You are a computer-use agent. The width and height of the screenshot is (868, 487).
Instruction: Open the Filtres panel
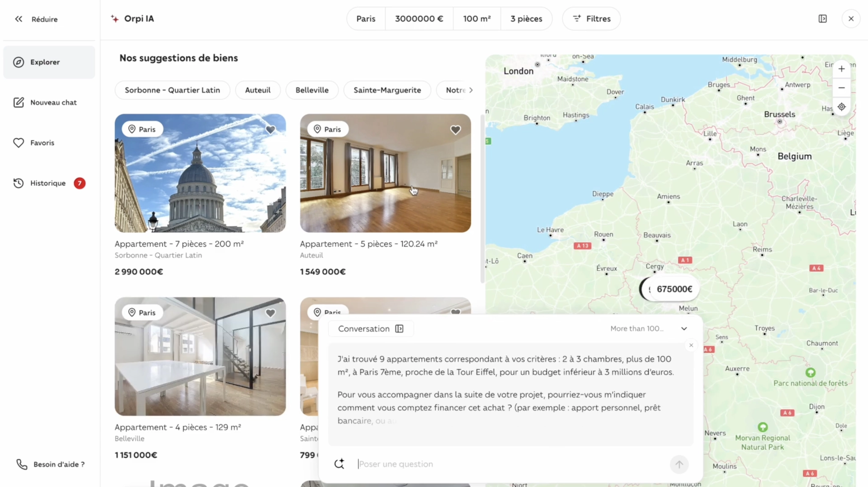591,19
